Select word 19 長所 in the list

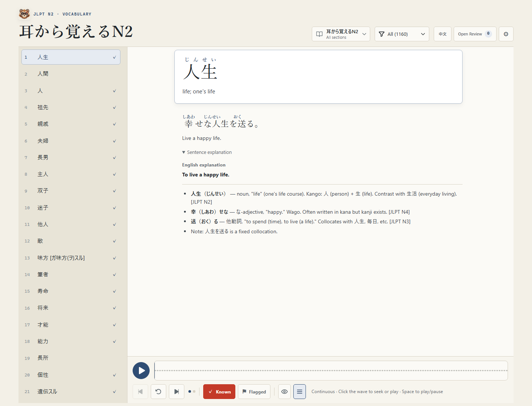tap(71, 358)
